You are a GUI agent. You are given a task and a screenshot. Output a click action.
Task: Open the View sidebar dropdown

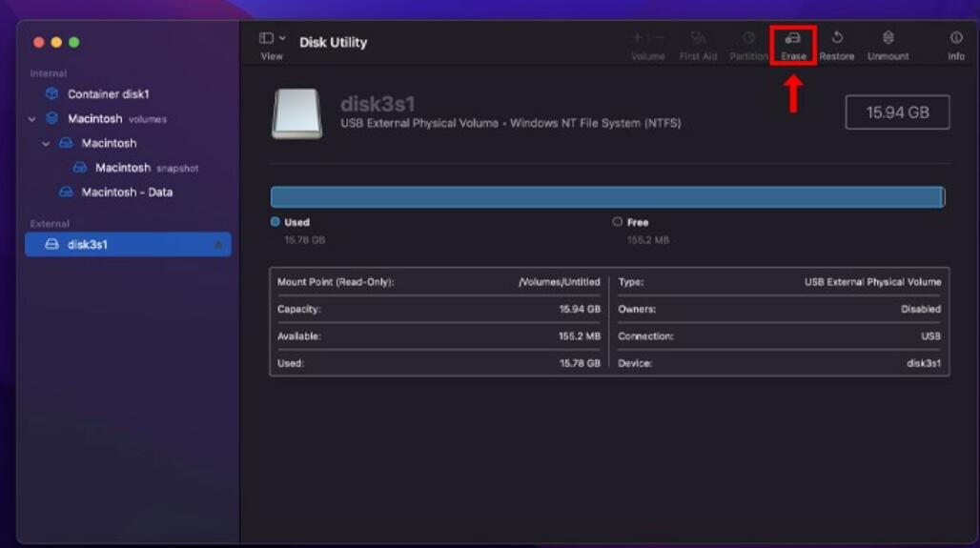[272, 39]
